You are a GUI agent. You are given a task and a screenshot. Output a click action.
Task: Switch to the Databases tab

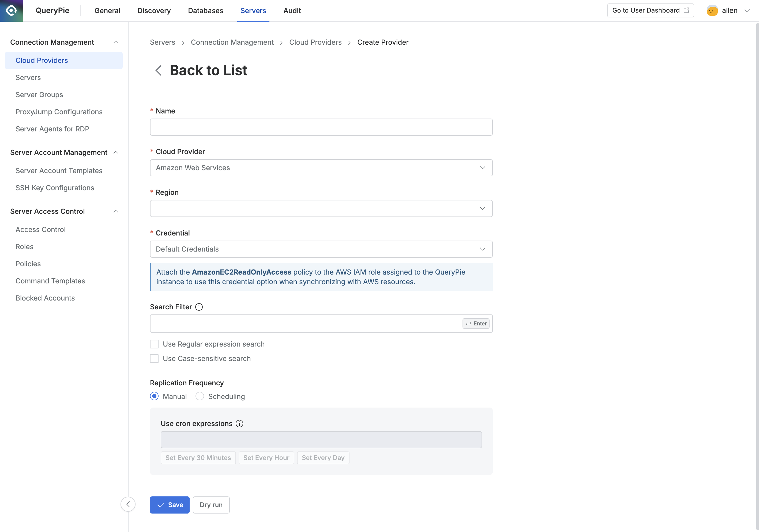(x=206, y=10)
